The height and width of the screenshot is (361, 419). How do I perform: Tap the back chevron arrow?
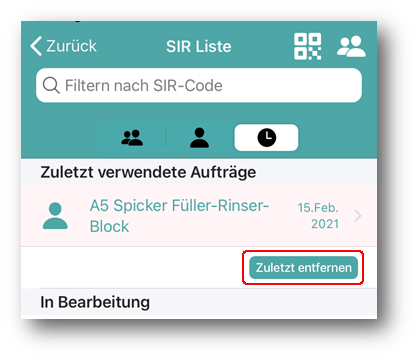click(36, 46)
